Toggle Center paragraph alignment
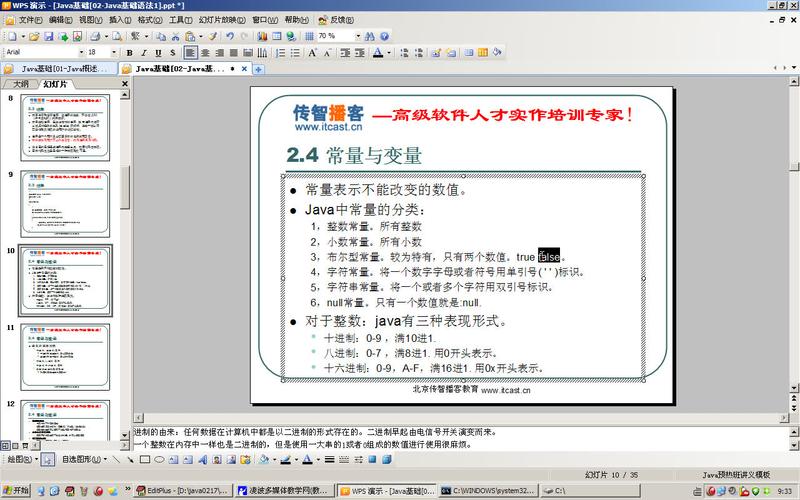 (205, 52)
